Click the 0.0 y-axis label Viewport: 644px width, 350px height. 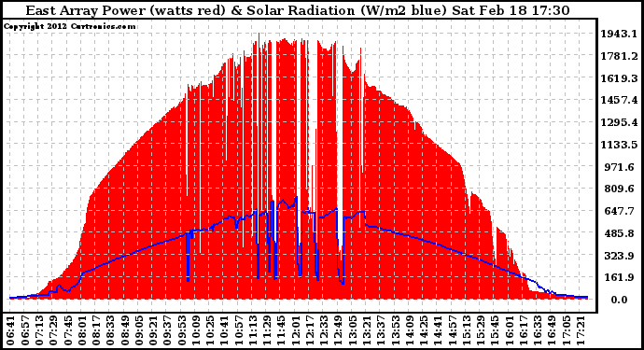(x=620, y=300)
